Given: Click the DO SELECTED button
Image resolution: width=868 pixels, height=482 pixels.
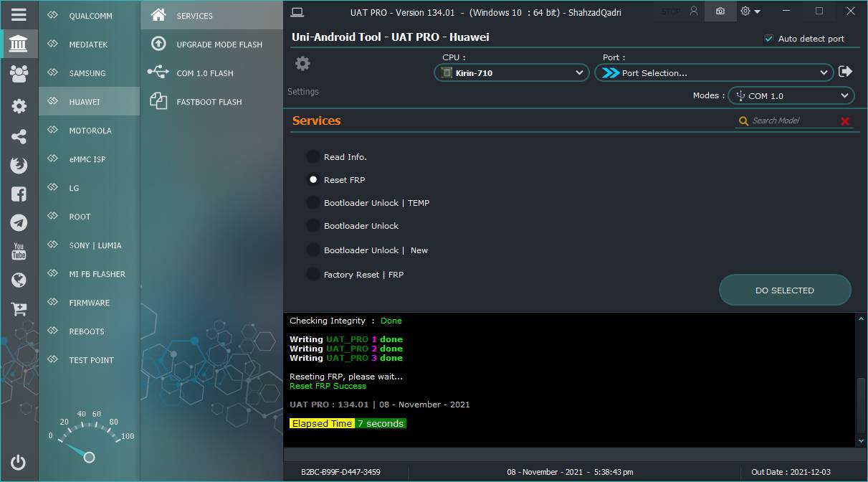Looking at the screenshot, I should [785, 290].
